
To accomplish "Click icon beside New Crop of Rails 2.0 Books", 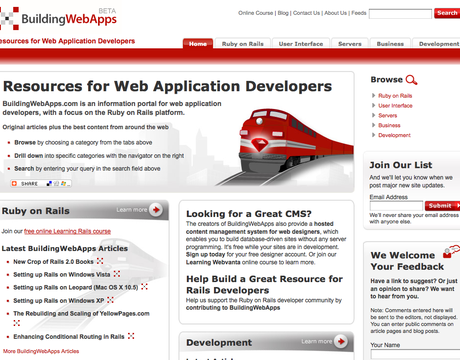I will coord(100,261).
